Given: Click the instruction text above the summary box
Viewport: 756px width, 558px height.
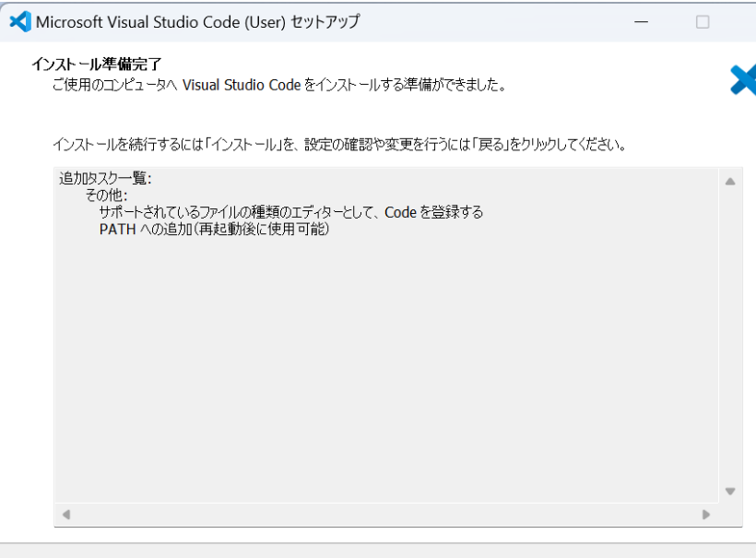Looking at the screenshot, I should [339, 146].
